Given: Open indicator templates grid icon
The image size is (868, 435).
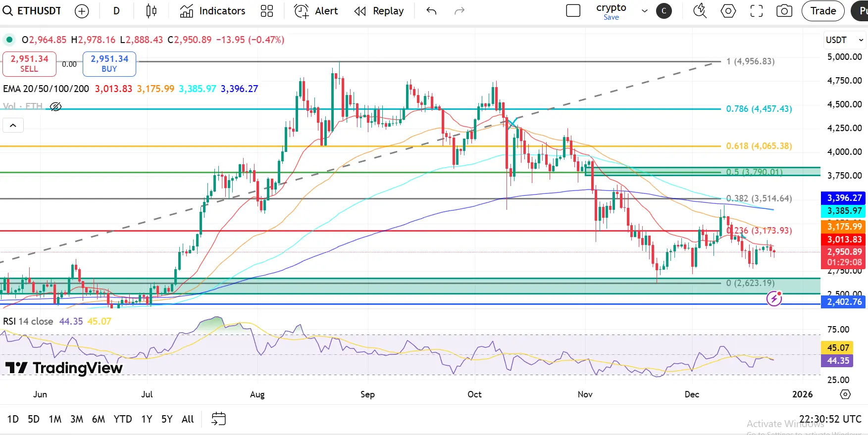Looking at the screenshot, I should coord(267,11).
